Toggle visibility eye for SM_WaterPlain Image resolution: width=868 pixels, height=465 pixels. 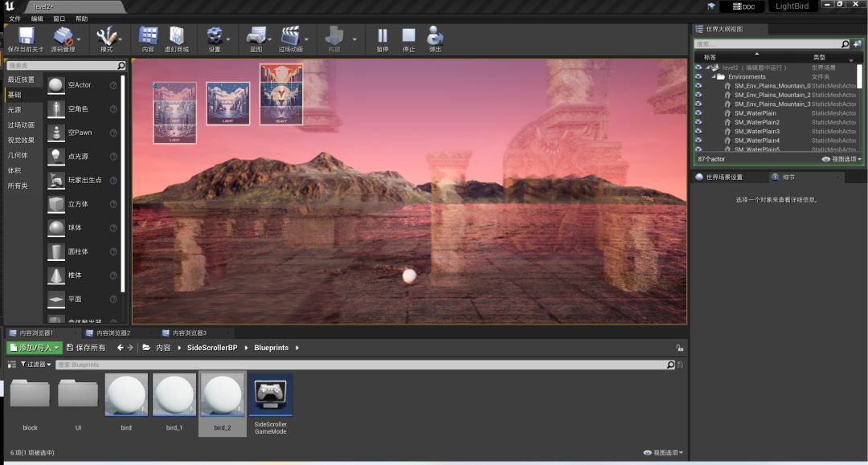click(x=698, y=113)
